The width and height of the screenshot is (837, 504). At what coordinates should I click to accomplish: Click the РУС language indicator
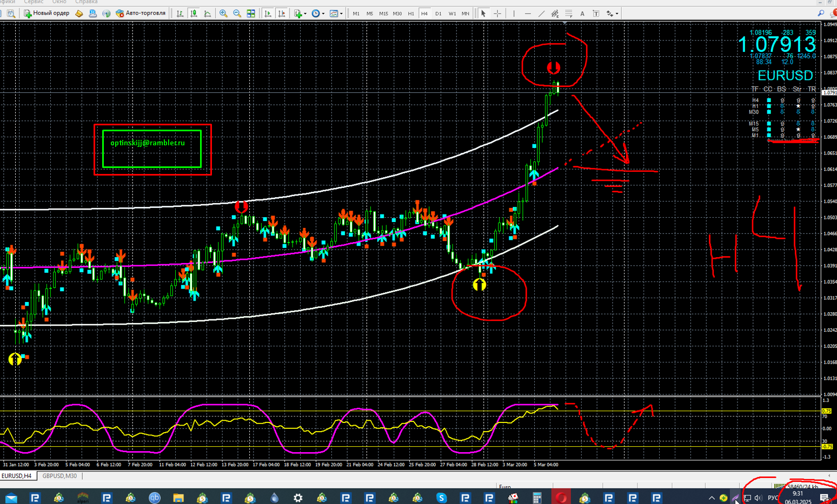pyautogui.click(x=773, y=498)
